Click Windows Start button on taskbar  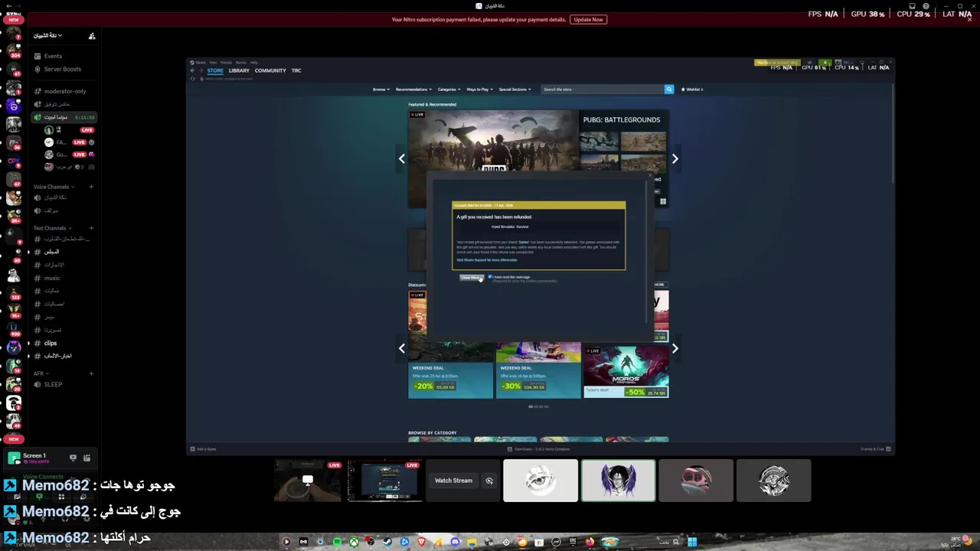692,542
